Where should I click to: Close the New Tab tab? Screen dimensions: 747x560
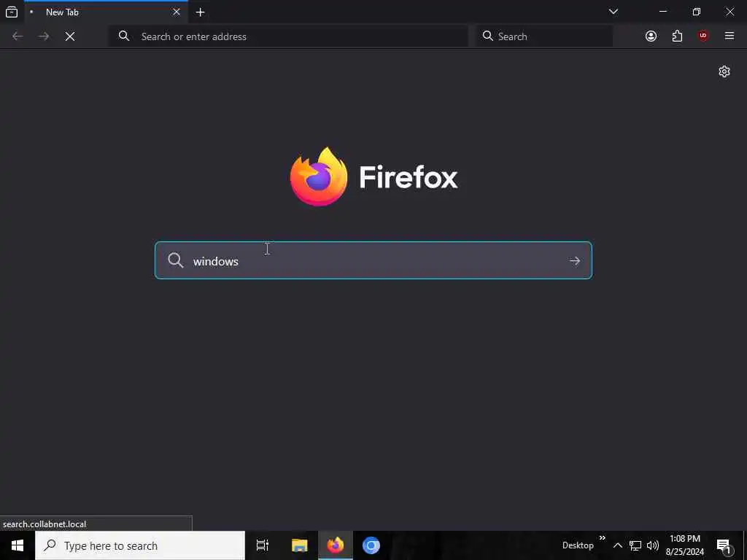tap(177, 12)
